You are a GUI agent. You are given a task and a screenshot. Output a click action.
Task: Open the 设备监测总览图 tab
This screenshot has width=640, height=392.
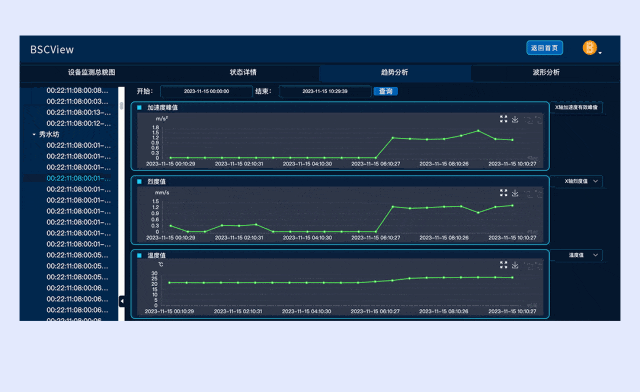pyautogui.click(x=91, y=72)
